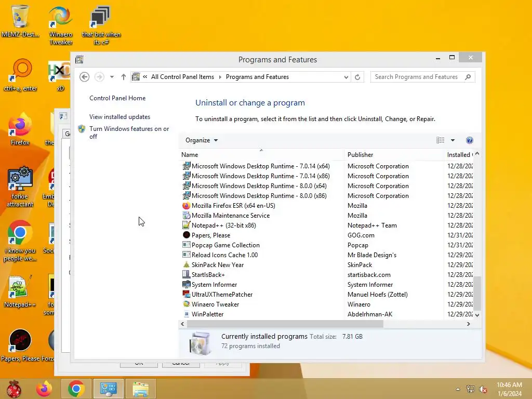532x399 pixels.
Task: Select Popcap Game Collection entry
Action: coord(225,245)
